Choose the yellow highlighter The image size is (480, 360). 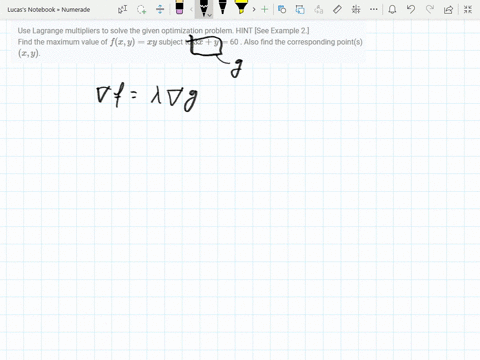(241, 7)
